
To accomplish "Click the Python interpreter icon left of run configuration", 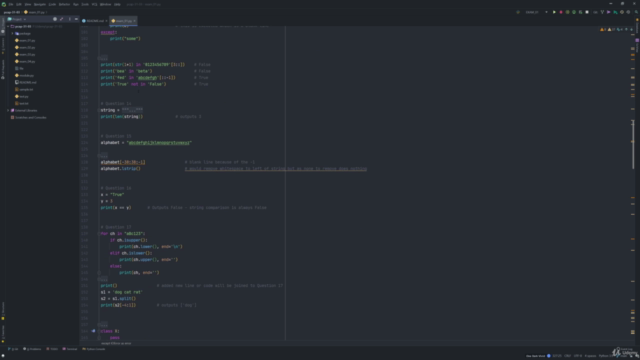I will (x=518, y=12).
